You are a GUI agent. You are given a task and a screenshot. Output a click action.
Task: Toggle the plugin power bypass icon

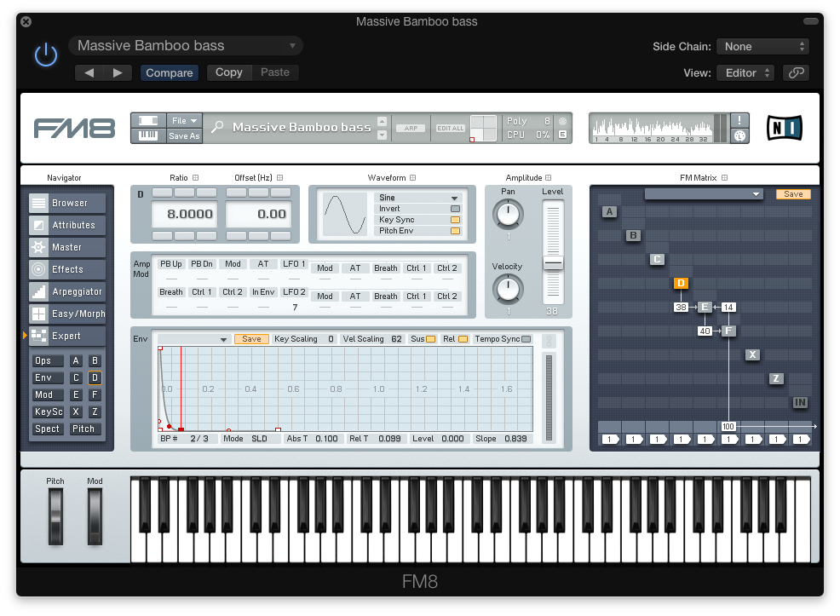[46, 55]
